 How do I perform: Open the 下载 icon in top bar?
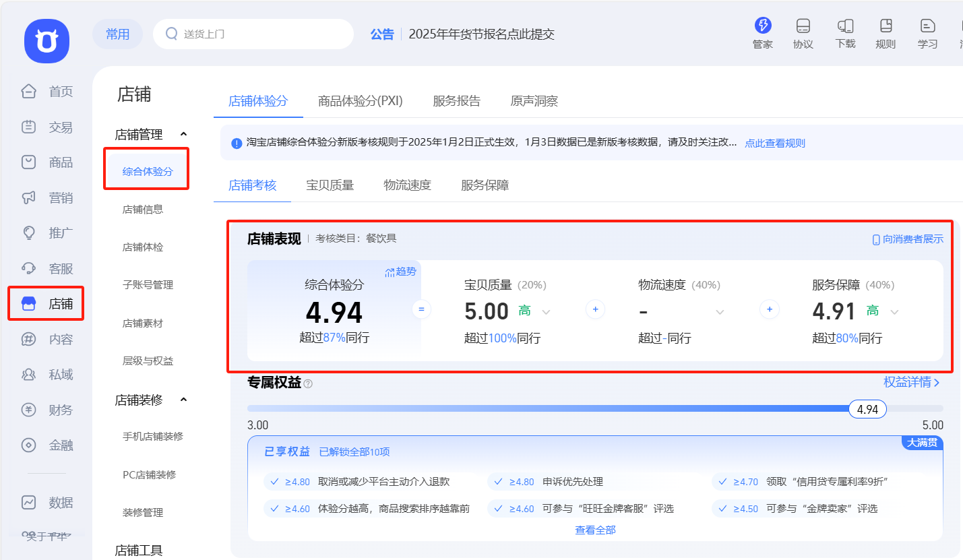coord(845,26)
